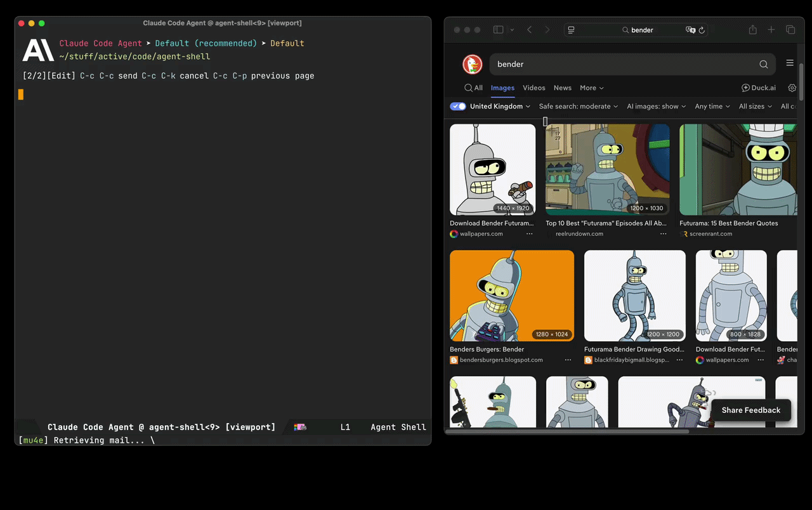The width and height of the screenshot is (812, 510).
Task: Open the orange Benders Burgers image thumbnail
Action: click(x=511, y=296)
